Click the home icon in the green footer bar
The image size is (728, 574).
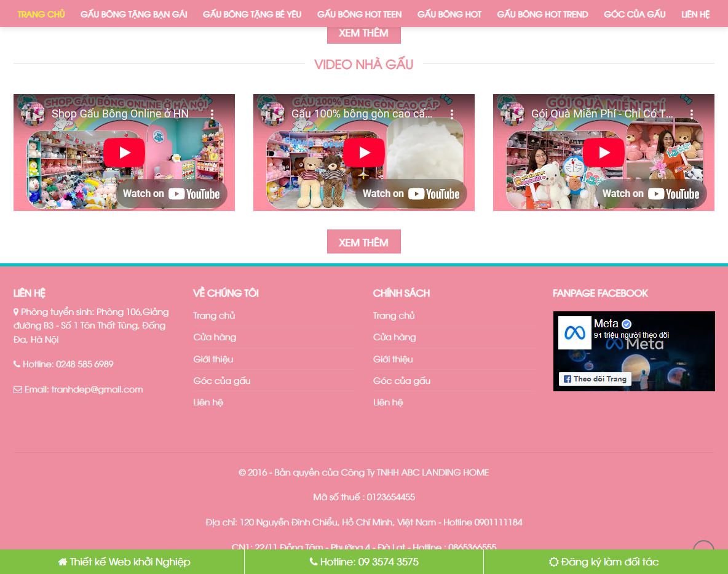tap(61, 562)
